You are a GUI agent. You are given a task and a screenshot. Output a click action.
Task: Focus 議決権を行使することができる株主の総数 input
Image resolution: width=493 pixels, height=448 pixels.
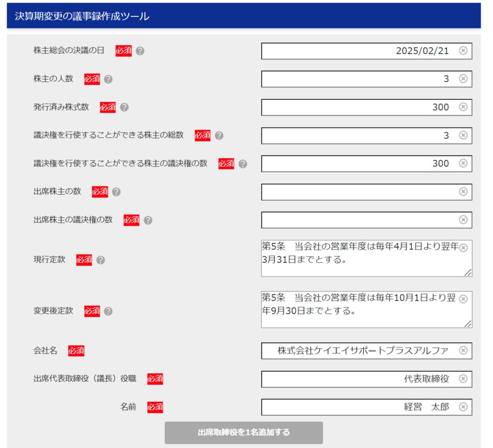pos(366,136)
